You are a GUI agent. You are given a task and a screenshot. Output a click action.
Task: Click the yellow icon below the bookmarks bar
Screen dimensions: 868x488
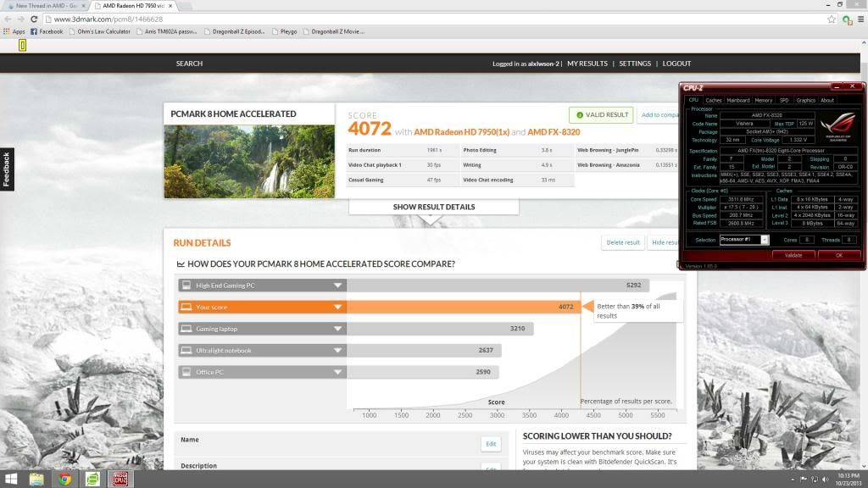[22, 46]
